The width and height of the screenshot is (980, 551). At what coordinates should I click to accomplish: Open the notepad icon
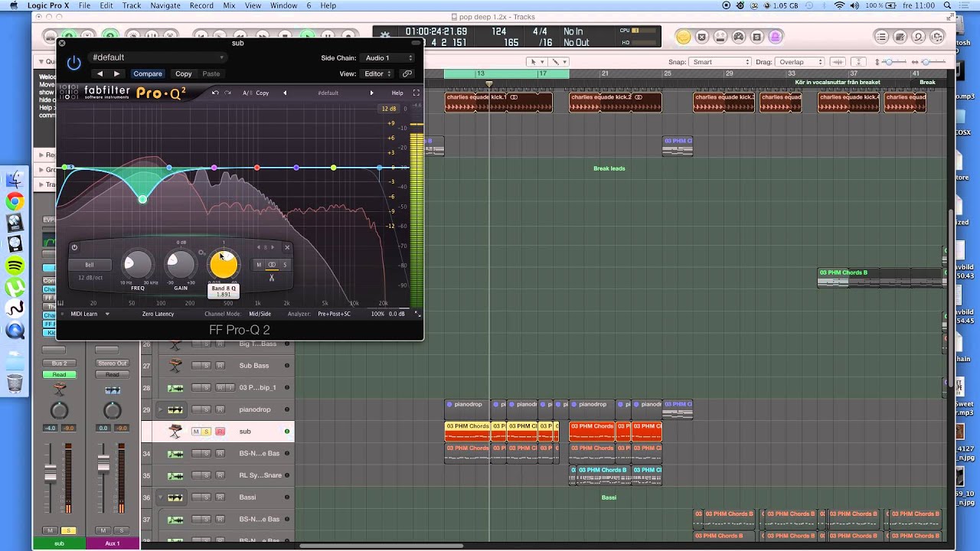tap(900, 37)
